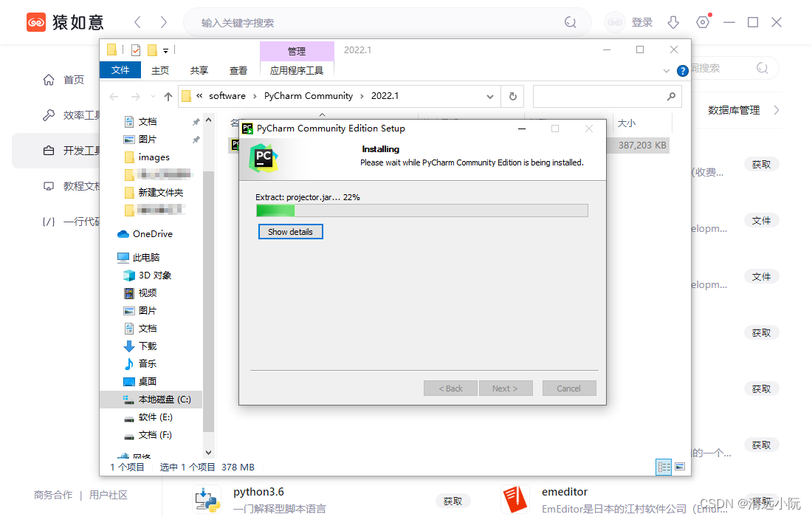The height and width of the screenshot is (517, 812).
Task: Click the 387,203 KB file size cell
Action: (x=642, y=145)
